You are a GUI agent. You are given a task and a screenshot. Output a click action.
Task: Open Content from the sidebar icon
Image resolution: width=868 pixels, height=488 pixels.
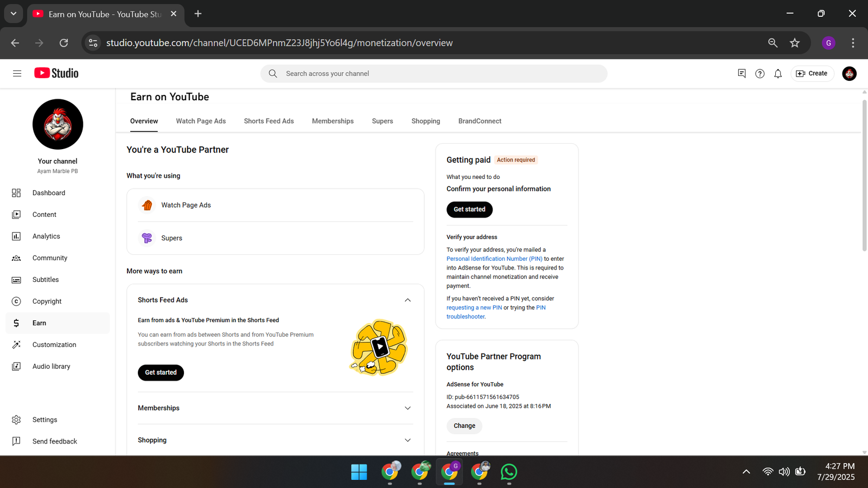click(x=16, y=215)
